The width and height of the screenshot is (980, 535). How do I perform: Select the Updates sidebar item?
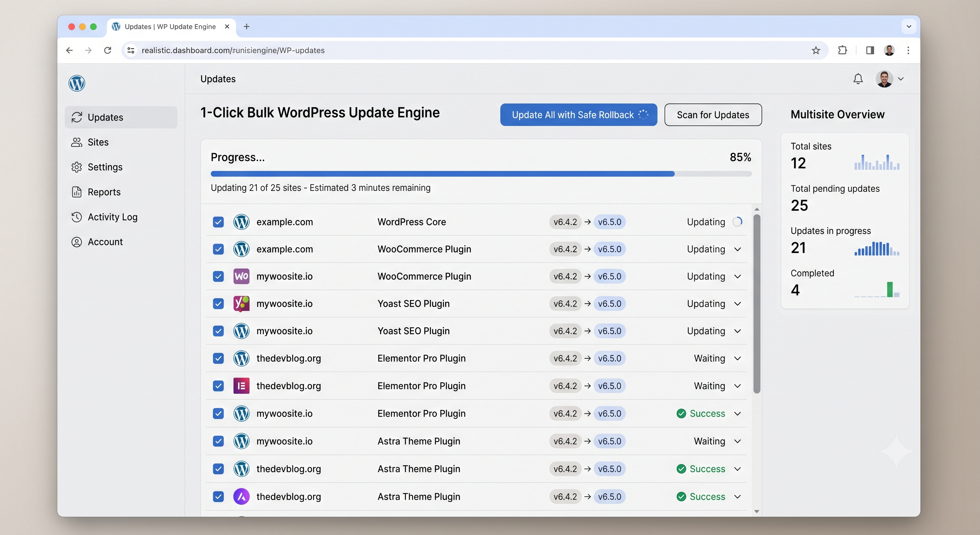tap(121, 117)
